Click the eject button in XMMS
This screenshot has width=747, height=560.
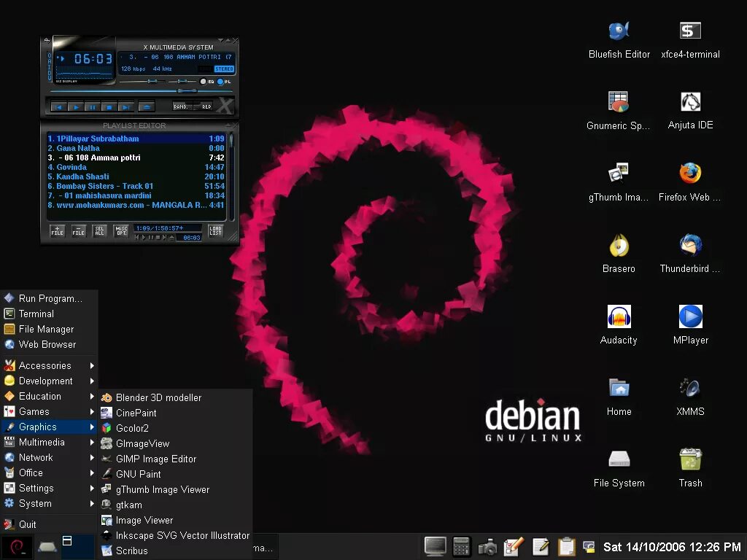[147, 107]
